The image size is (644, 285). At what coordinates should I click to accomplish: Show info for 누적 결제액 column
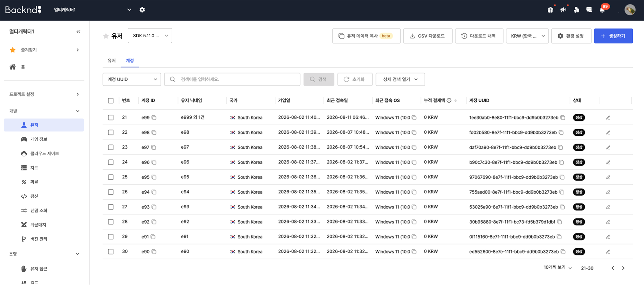(449, 100)
